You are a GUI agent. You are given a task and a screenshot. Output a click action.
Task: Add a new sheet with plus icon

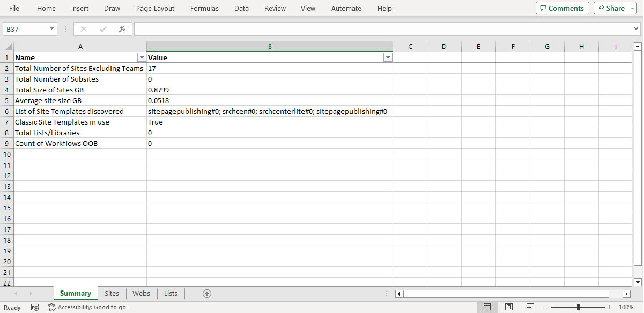(x=207, y=293)
